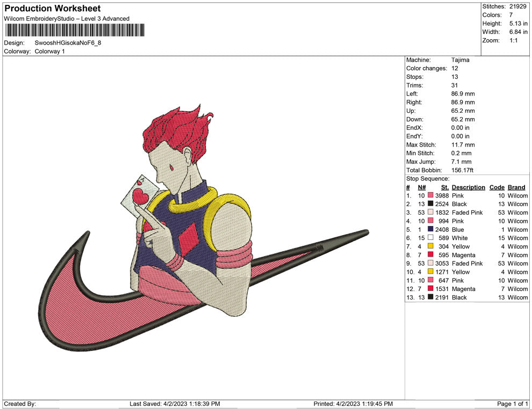Click the EndX value 0.00 in
Viewport: 532px width, 409px height.
[x=460, y=128]
